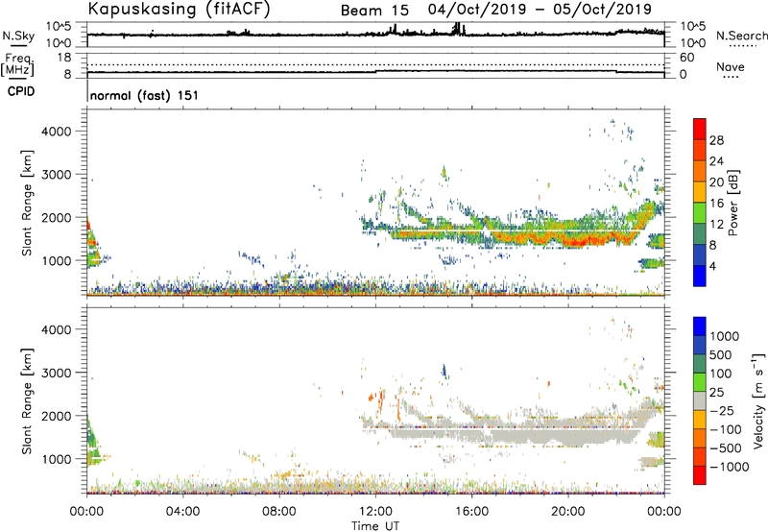Click the 20:00 time tick label
The width and height of the screenshot is (768, 532).
pyautogui.click(x=568, y=512)
